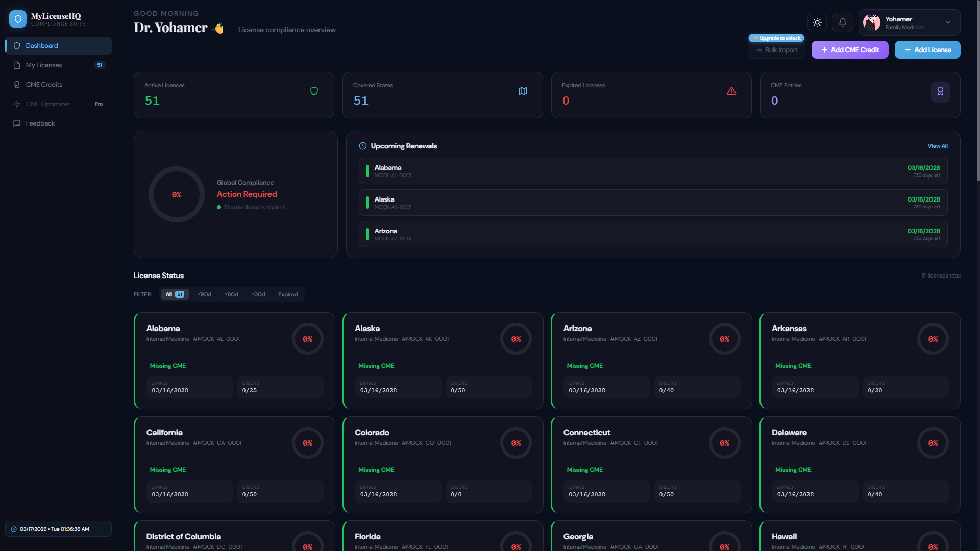Screen dimensions: 980x551
Task: Switch filter to ≤30d licenses
Action: tap(258, 294)
